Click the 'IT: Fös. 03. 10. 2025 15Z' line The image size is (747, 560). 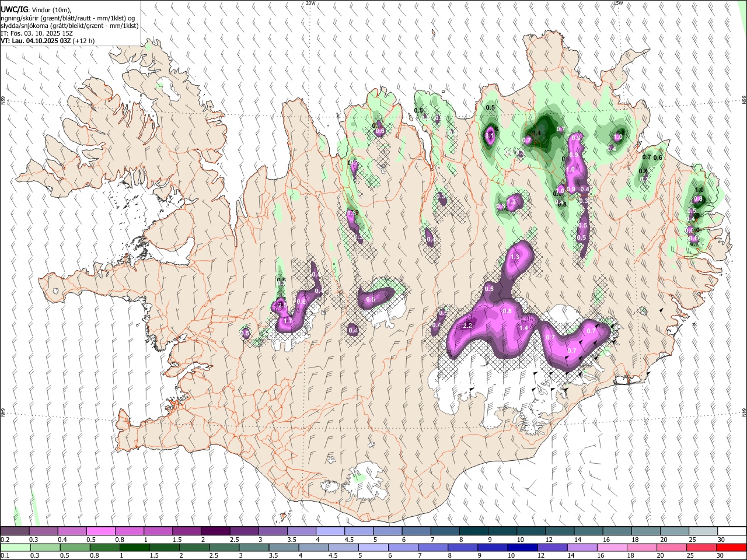(37, 33)
